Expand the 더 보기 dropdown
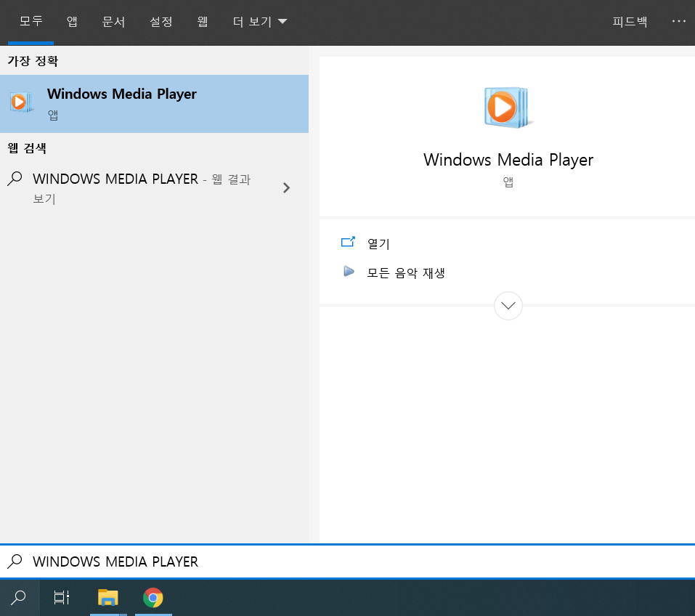The height and width of the screenshot is (616, 695). [x=260, y=21]
